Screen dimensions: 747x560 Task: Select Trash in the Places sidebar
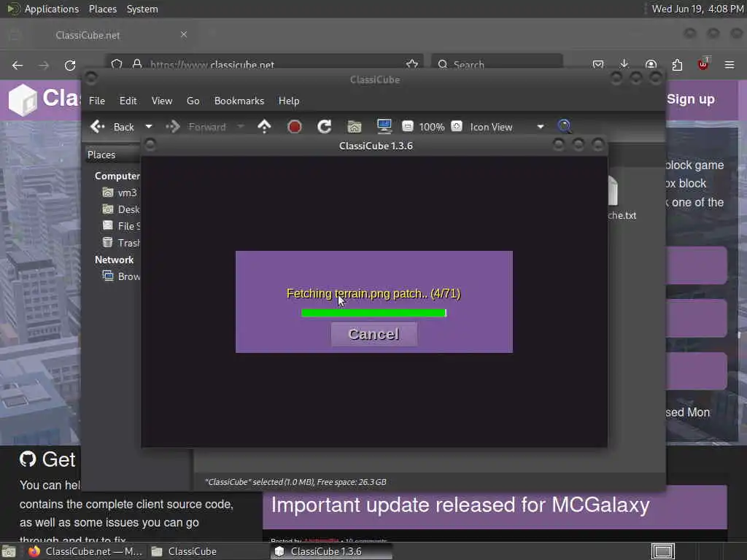point(121,243)
